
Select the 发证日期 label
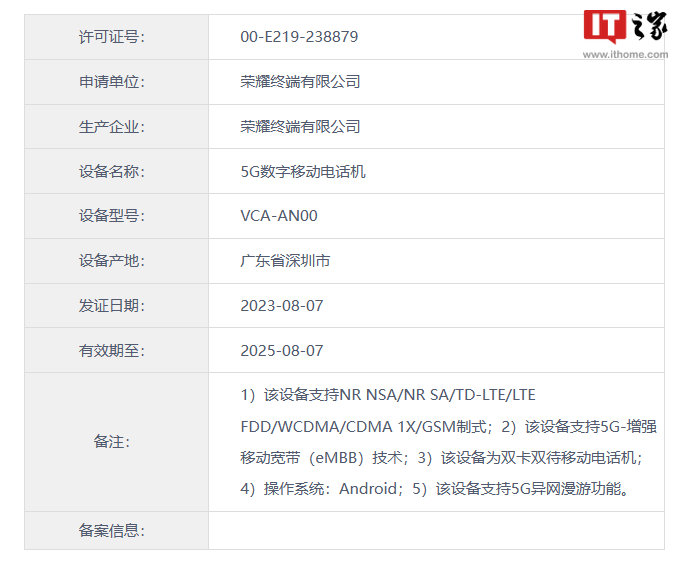(112, 306)
